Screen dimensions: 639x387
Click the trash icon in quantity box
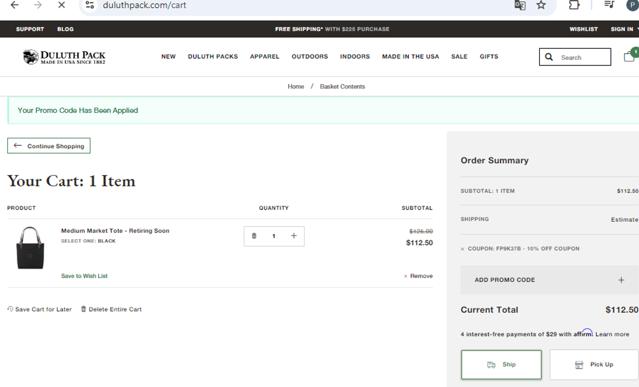(254, 236)
